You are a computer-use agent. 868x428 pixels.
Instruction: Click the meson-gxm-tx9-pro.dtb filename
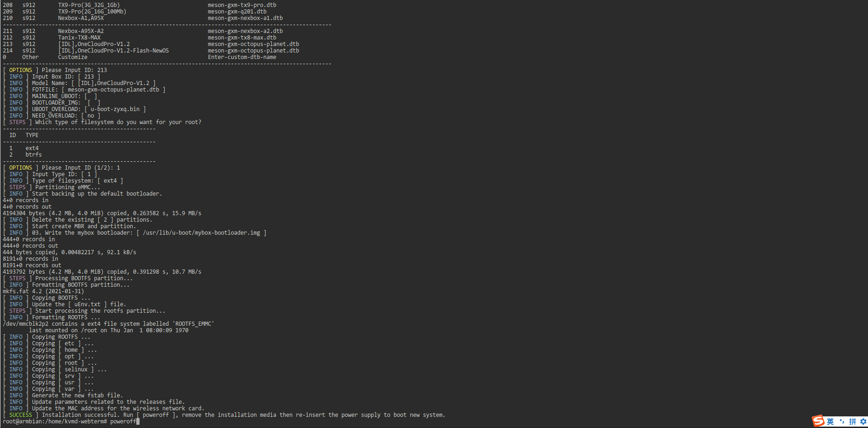(242, 5)
